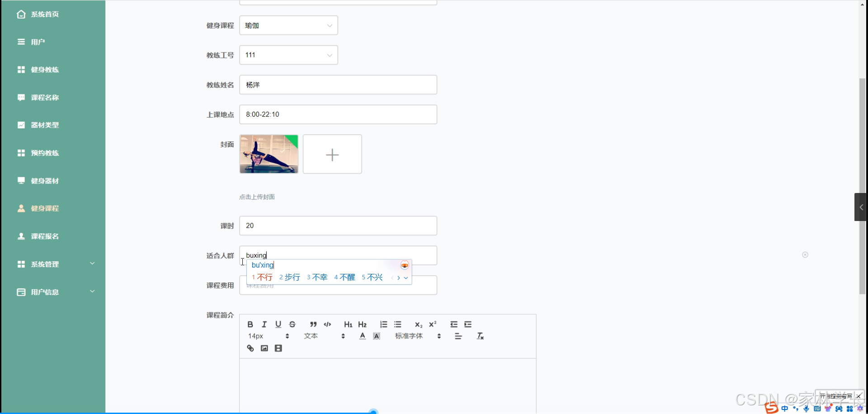Expand the 用户信息 submenu

[53, 292]
